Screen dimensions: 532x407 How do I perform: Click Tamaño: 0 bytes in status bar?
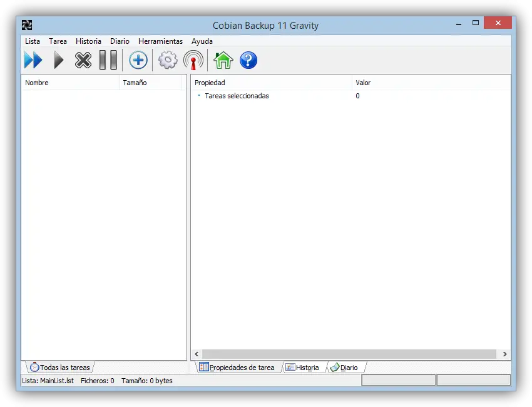point(147,381)
